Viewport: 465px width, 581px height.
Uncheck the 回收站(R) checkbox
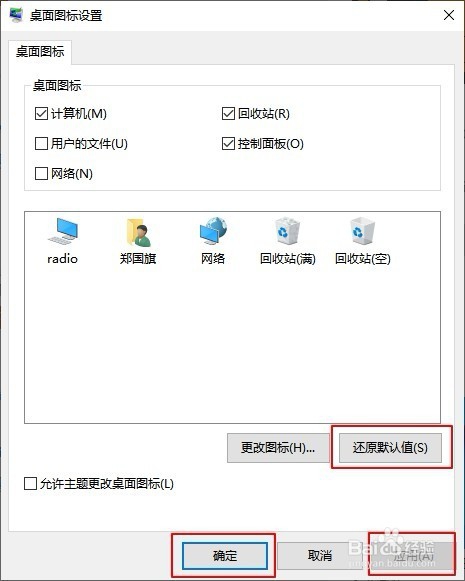click(228, 113)
